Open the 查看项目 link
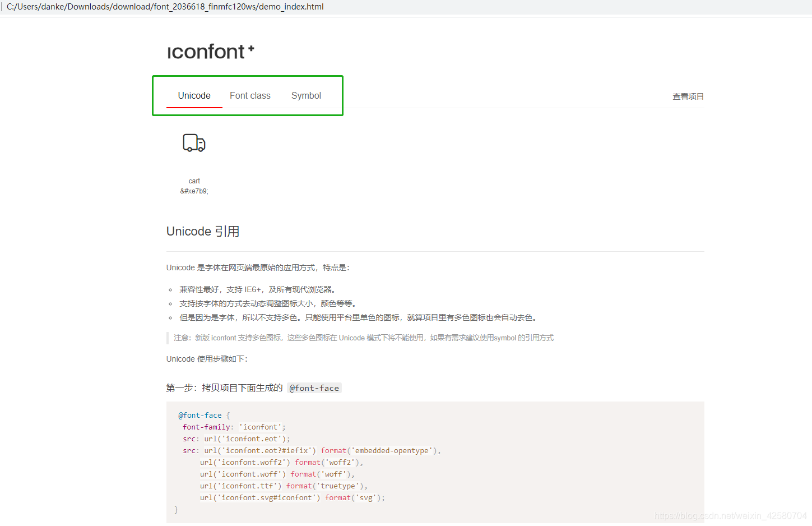 point(688,96)
